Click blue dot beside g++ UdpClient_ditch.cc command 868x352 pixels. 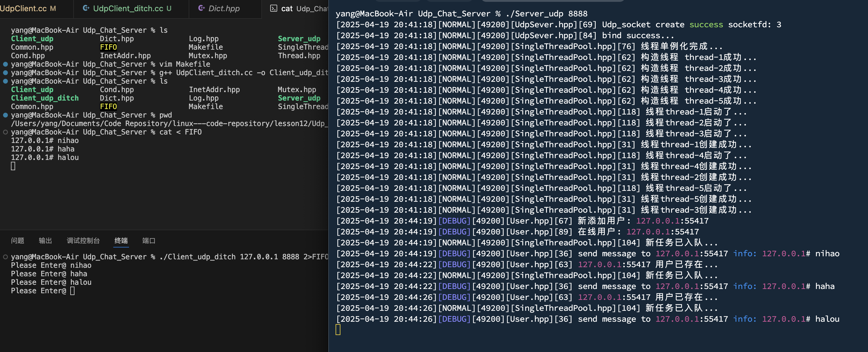(x=5, y=72)
